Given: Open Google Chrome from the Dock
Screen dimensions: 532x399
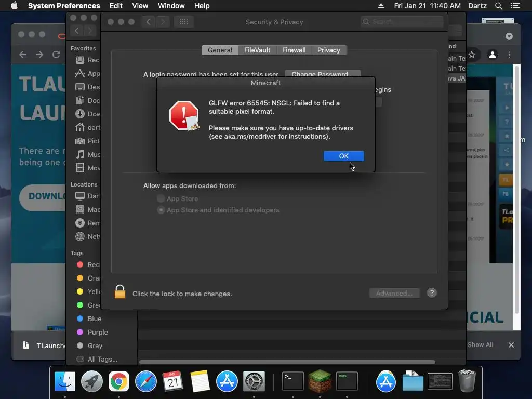Looking at the screenshot, I should tap(119, 381).
